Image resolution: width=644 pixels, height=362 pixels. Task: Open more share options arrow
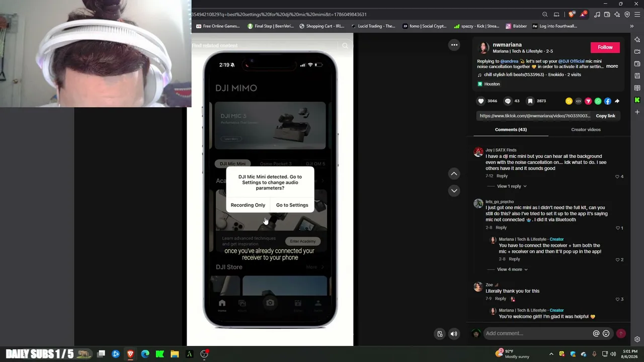pos(617,101)
